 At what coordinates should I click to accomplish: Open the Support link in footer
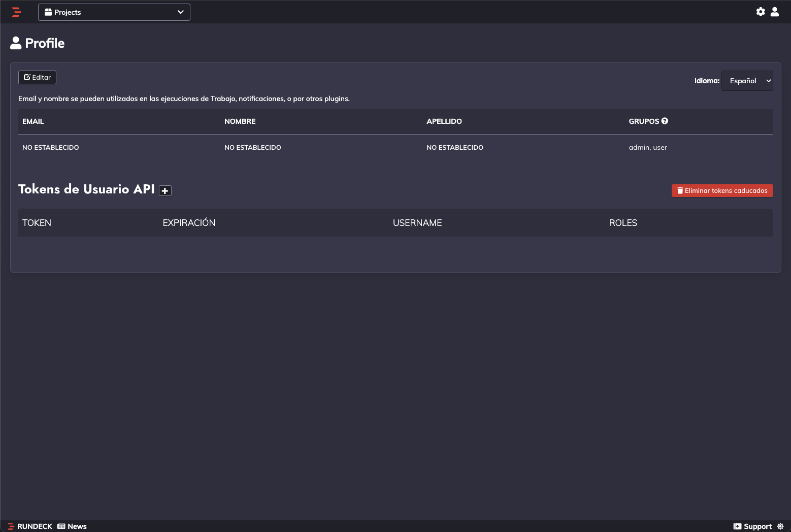pos(752,526)
